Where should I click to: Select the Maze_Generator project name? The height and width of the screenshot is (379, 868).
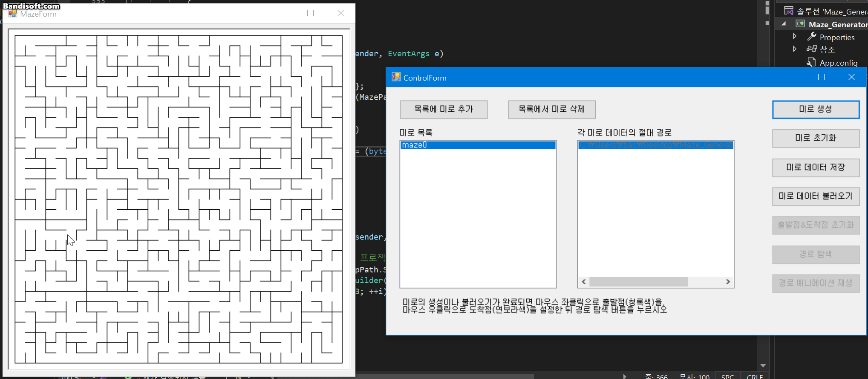coord(838,25)
